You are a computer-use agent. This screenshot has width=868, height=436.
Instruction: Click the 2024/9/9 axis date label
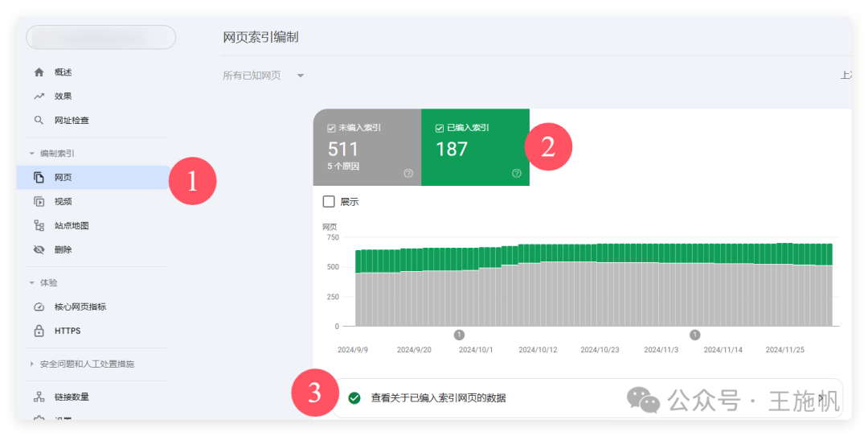353,350
